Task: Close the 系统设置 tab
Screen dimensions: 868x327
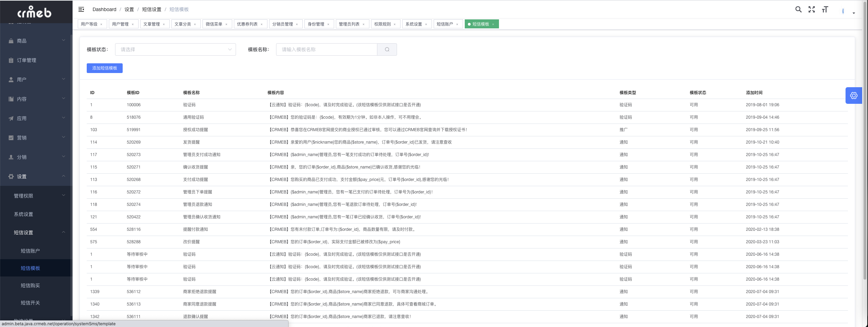Action: tap(426, 24)
